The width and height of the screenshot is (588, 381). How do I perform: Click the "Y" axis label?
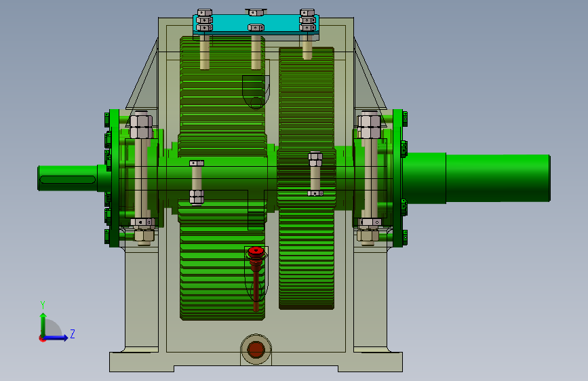click(43, 304)
